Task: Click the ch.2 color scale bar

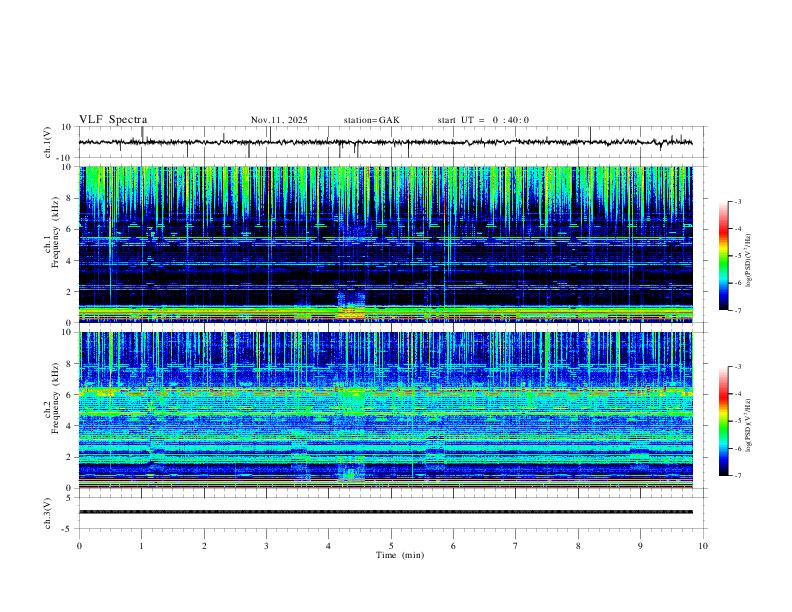Action: tap(723, 421)
